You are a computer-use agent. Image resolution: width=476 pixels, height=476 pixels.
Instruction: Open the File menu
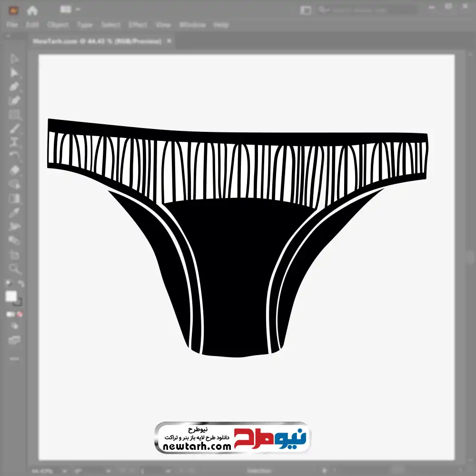(x=12, y=25)
